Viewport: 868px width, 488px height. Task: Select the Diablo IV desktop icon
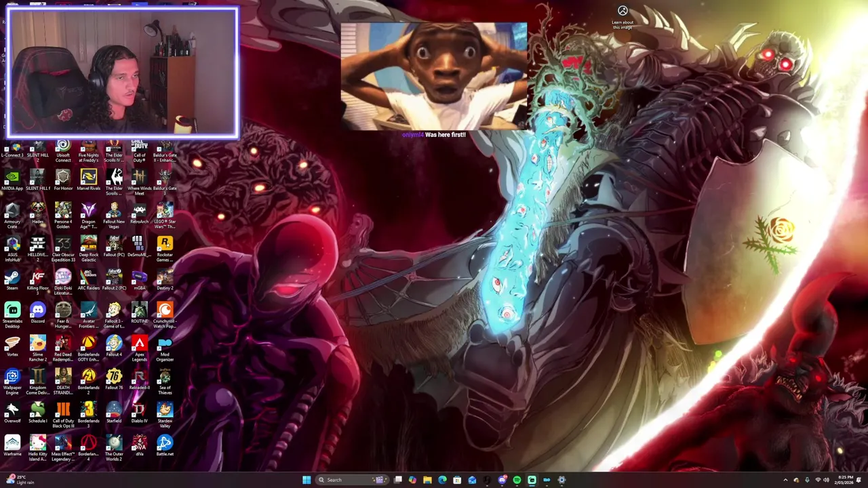(x=139, y=413)
